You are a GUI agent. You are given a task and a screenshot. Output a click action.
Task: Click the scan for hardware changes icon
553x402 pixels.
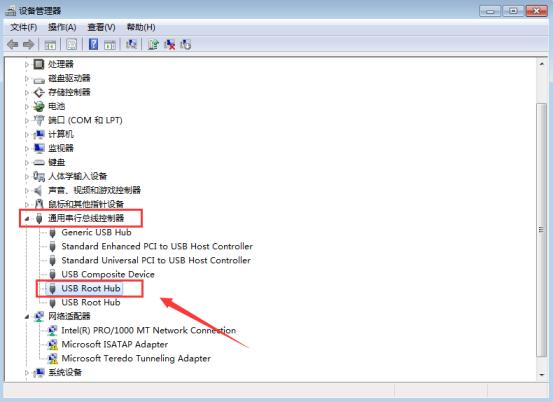pyautogui.click(x=131, y=44)
